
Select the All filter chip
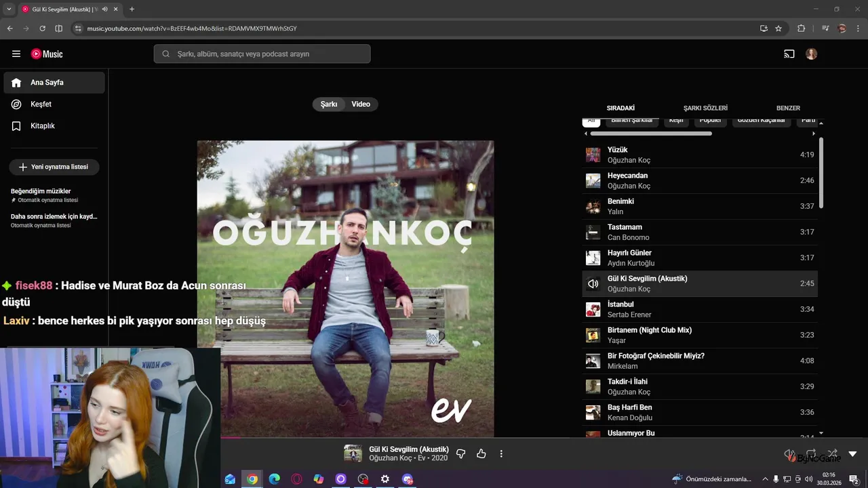pos(591,121)
